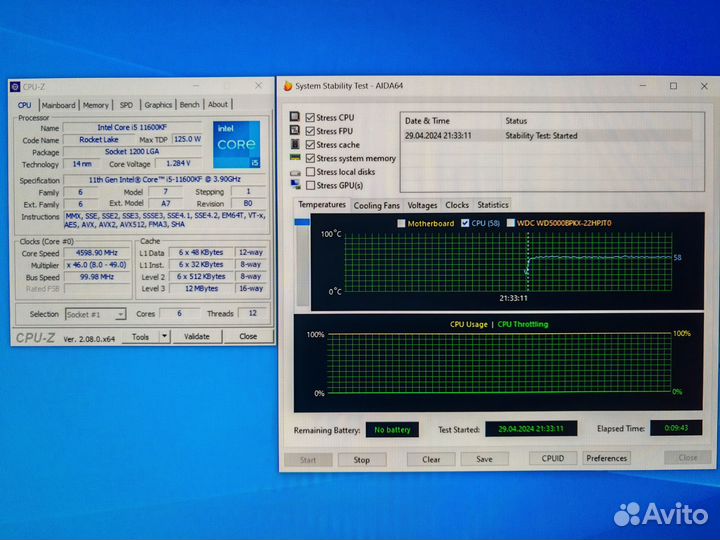Screen dimensions: 720x540
Task: Click the Stress FPU icon
Action: (x=295, y=130)
